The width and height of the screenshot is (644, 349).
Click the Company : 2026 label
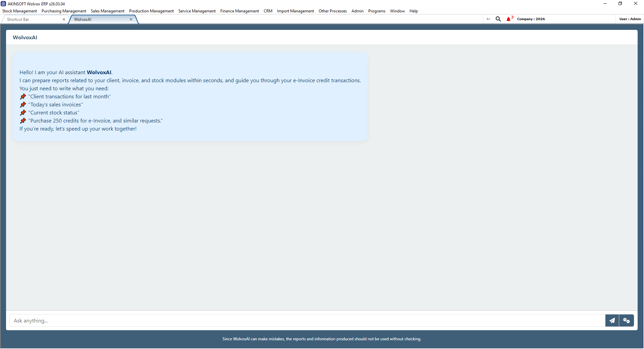tap(531, 19)
